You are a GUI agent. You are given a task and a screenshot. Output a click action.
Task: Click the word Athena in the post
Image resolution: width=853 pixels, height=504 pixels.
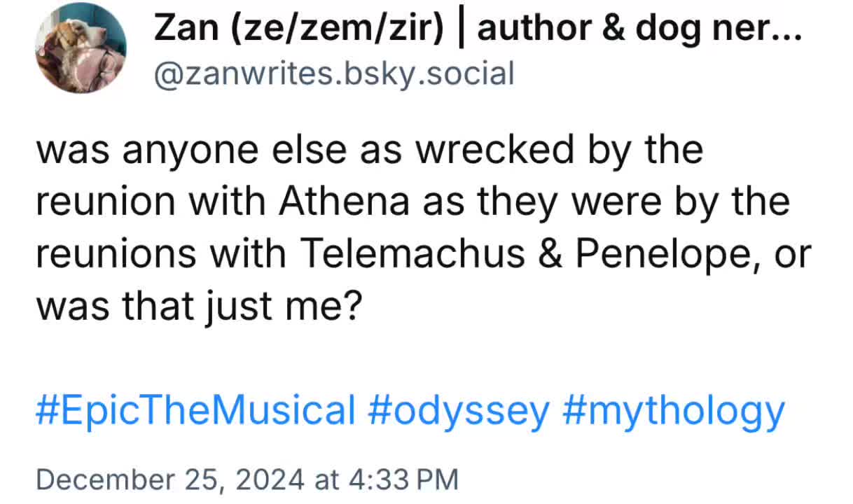pos(344,202)
